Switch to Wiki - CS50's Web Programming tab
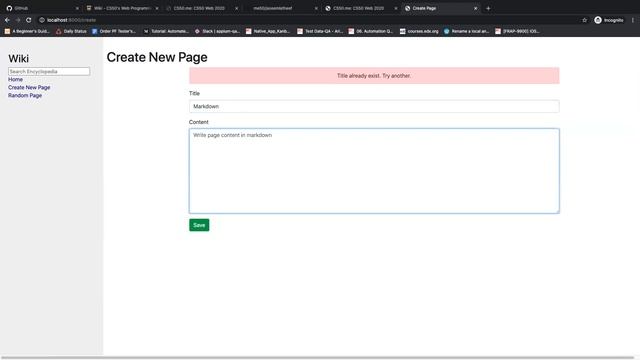640x360 pixels. pos(122,8)
